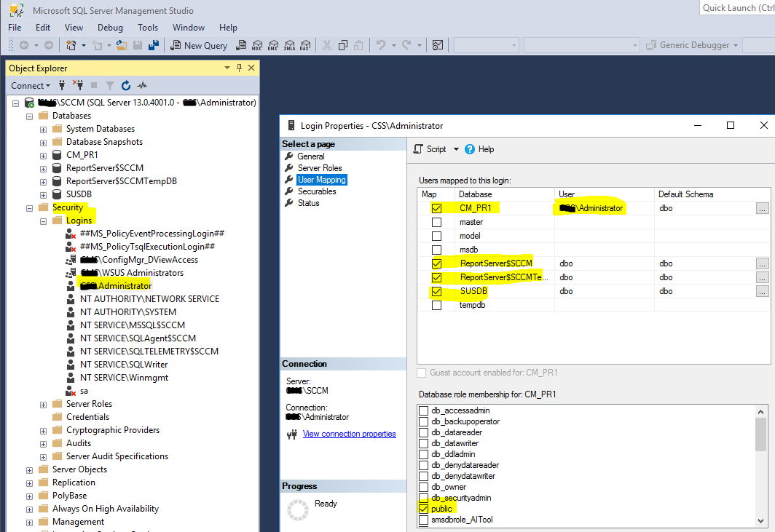This screenshot has width=775, height=532.
Task: Click the Undo arrow icon
Action: coord(380,45)
